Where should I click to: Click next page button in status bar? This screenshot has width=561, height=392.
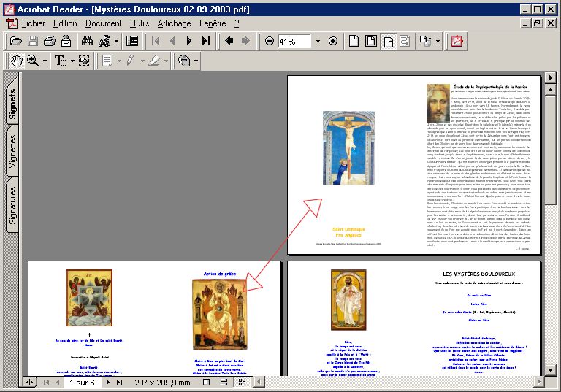(x=107, y=383)
